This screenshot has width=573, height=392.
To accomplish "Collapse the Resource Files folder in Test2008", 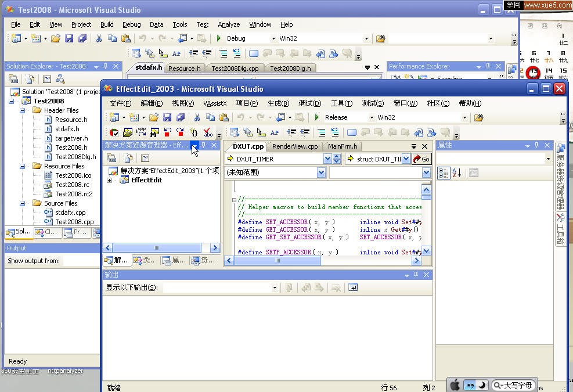I will [x=22, y=166].
